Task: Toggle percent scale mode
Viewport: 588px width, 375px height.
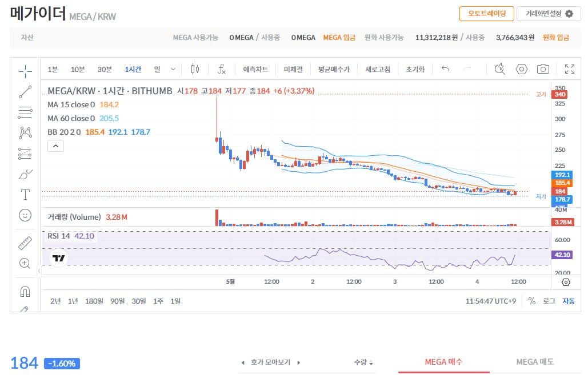Action: pyautogui.click(x=532, y=301)
